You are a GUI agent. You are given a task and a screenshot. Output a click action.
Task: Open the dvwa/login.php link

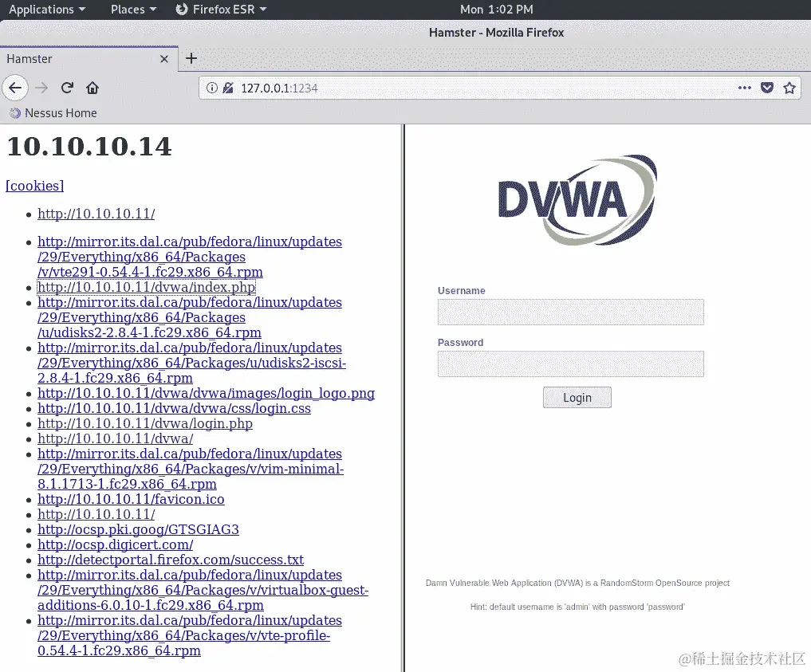[x=145, y=423]
